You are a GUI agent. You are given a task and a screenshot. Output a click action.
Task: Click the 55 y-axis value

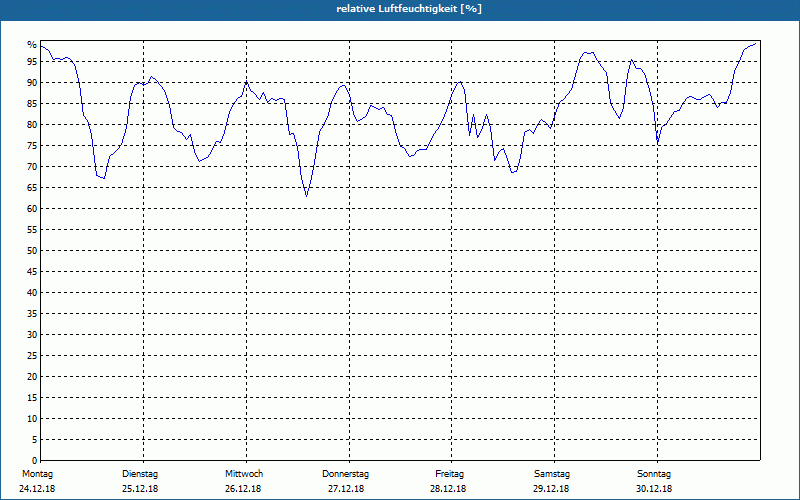(x=32, y=230)
